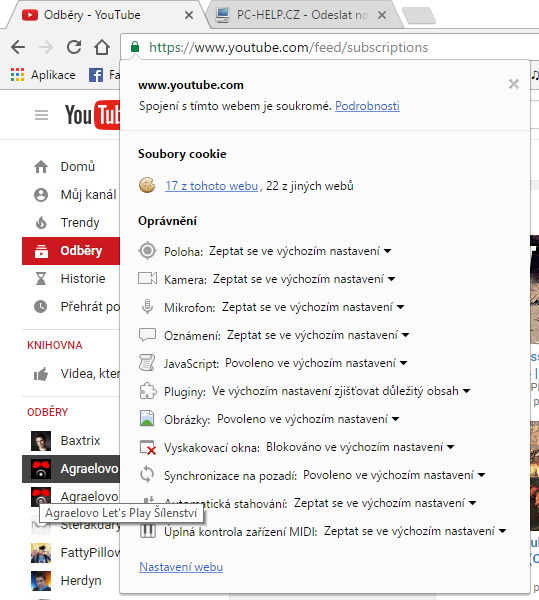Open the Obrázky permission dropdown
Screen dimensions: 539x600
[308, 419]
